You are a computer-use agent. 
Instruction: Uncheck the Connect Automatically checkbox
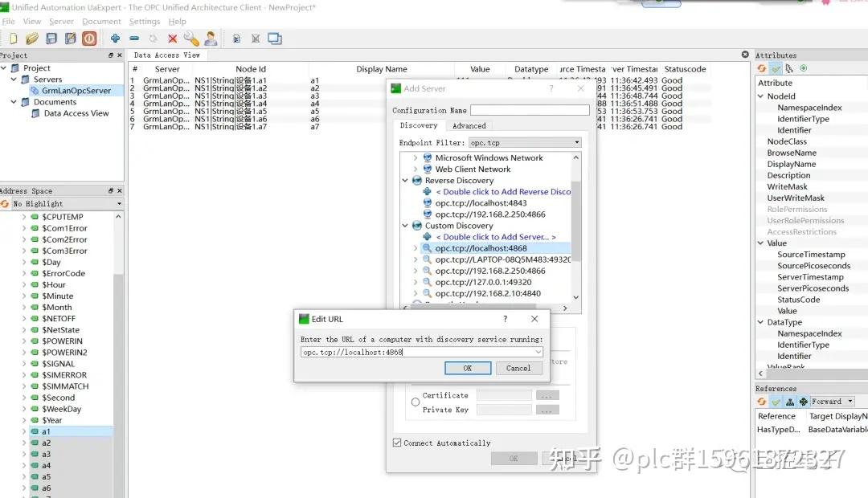(397, 442)
